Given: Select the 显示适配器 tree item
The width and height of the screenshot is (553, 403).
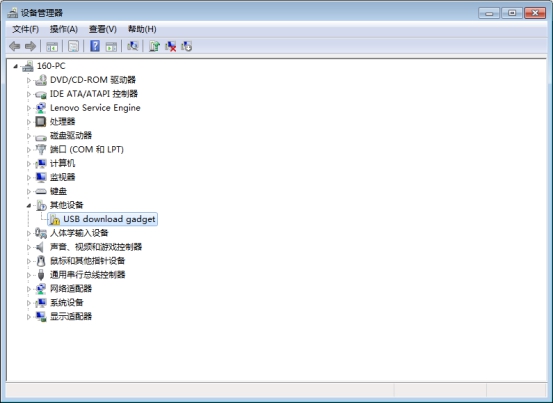Looking at the screenshot, I should coord(71,316).
